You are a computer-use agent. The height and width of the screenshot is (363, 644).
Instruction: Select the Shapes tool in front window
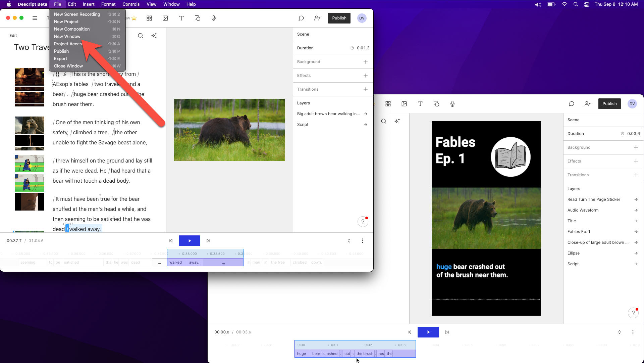198,18
